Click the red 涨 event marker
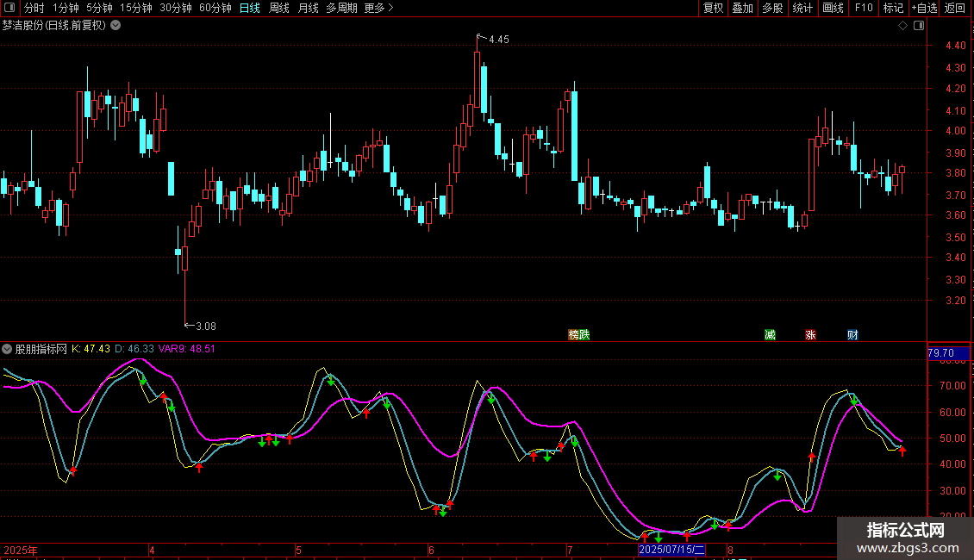 [x=810, y=334]
